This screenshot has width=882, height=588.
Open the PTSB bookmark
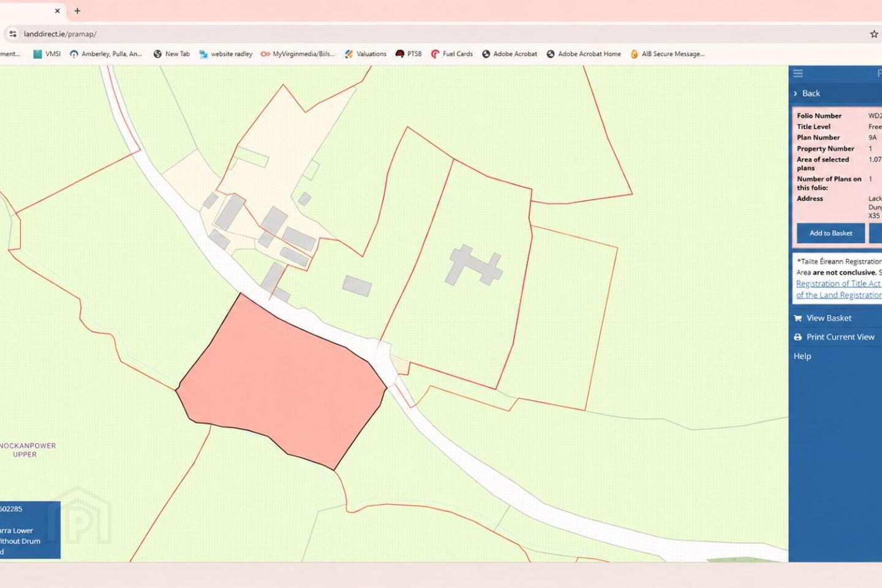409,54
